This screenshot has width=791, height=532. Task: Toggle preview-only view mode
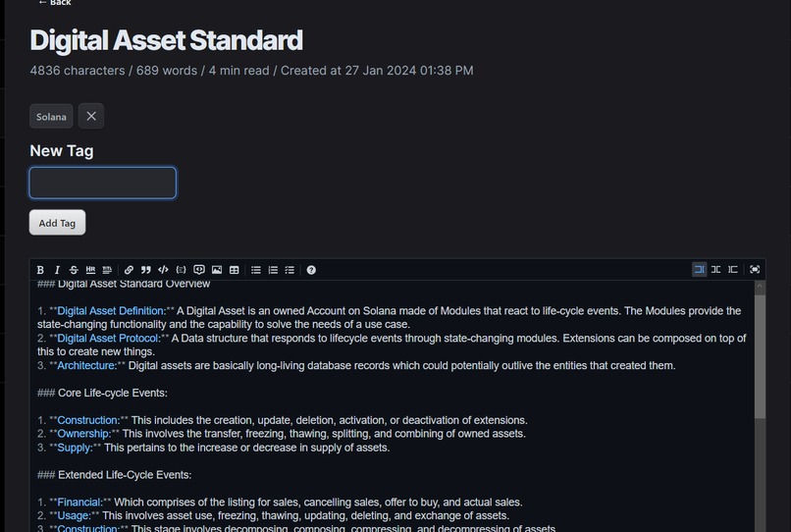tap(733, 270)
